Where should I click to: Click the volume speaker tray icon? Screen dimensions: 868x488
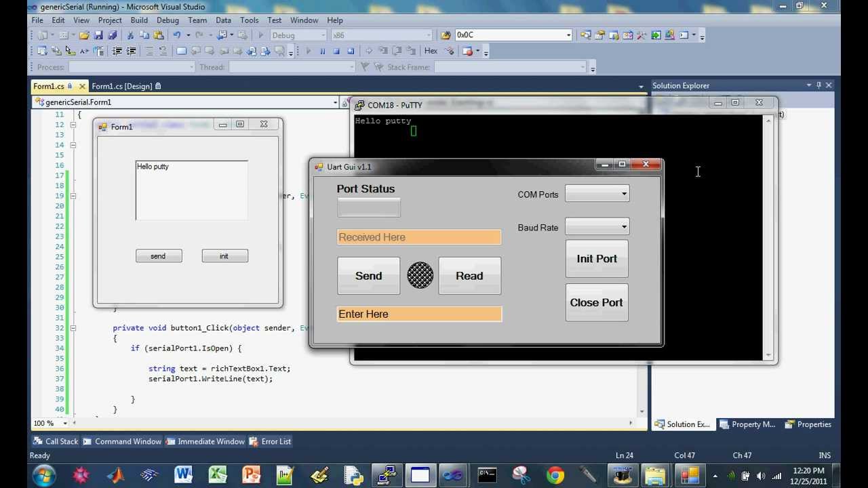761,476
